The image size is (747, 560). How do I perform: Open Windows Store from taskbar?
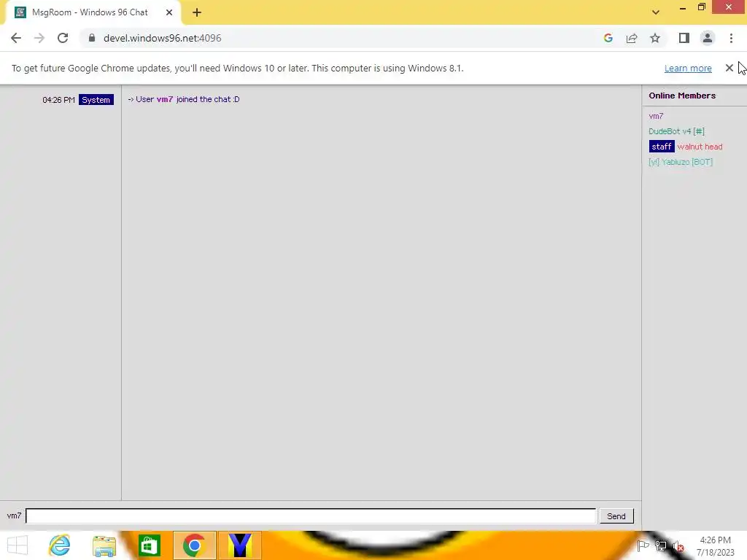149,545
